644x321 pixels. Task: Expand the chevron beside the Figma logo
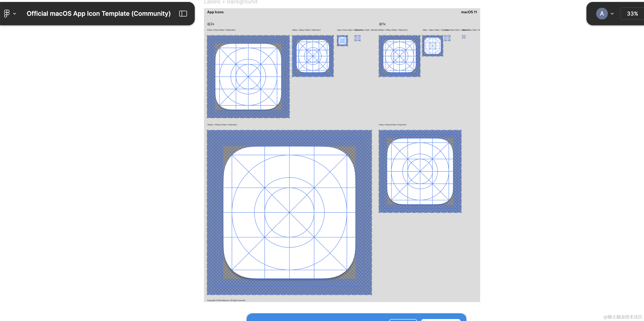point(15,14)
